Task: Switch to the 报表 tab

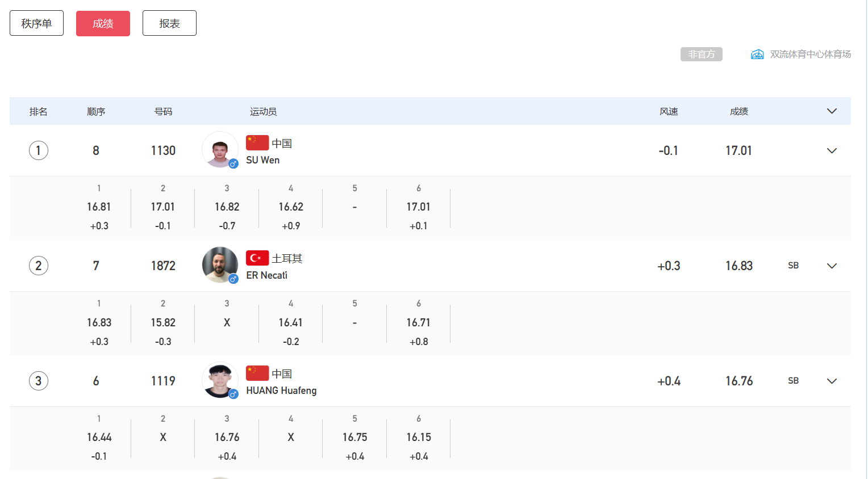Action: tap(169, 23)
